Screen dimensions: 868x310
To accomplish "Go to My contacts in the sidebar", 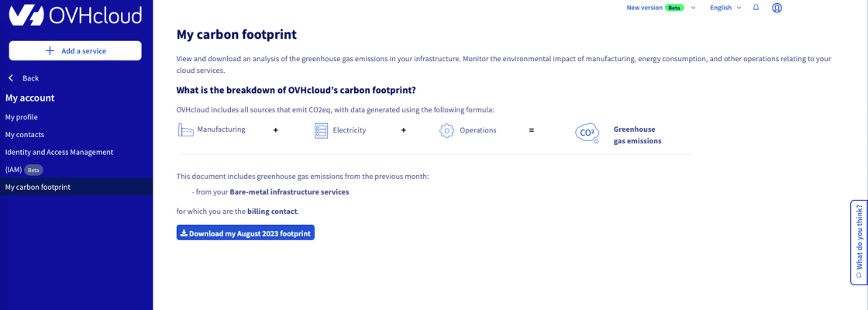I will tap(25, 134).
